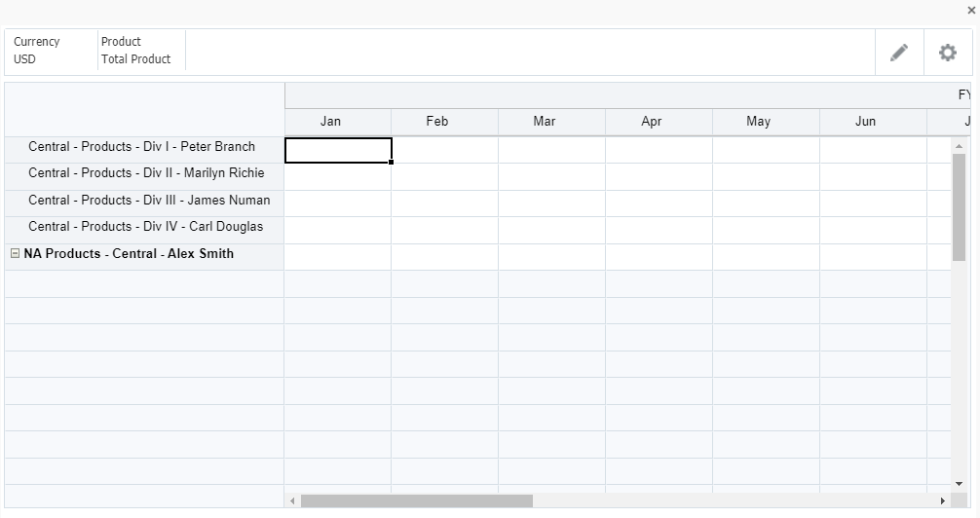Close the dialog with the X icon
This screenshot has width=980, height=518.
(971, 10)
